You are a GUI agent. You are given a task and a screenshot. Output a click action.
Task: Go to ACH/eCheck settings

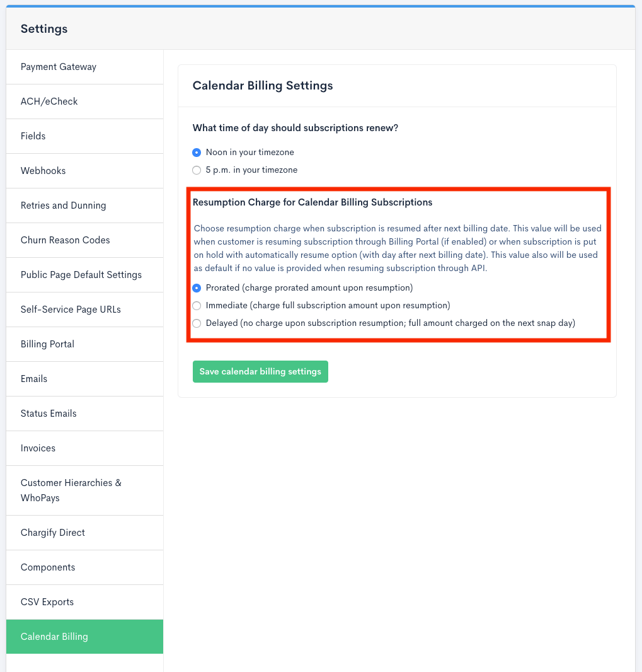[49, 101]
